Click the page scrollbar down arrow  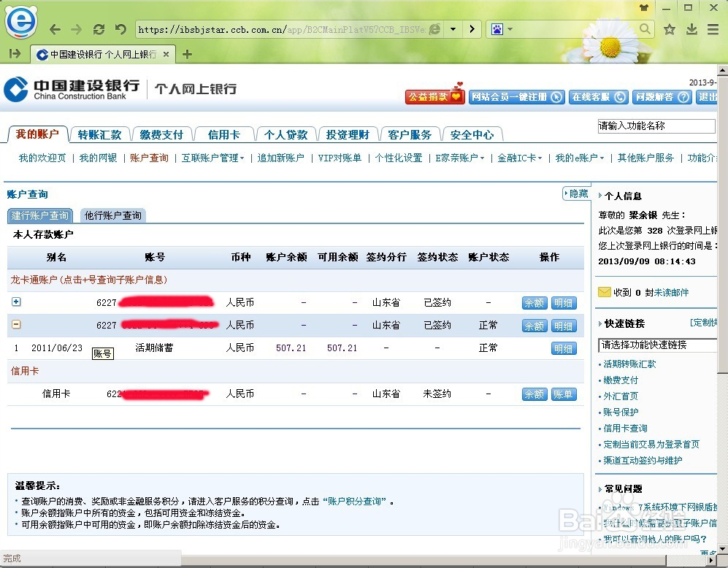(722, 549)
